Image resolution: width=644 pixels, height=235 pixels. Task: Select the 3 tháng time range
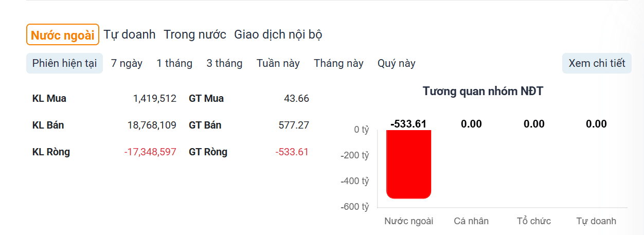tap(224, 63)
